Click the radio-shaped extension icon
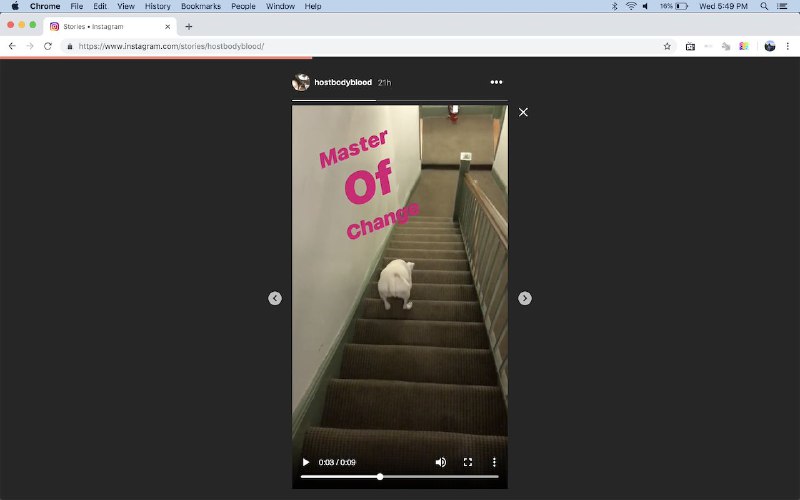 (690, 46)
